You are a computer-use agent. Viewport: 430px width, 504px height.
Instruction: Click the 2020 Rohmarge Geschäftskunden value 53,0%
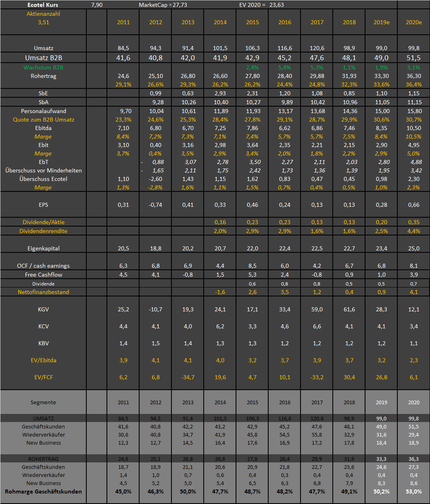(413, 491)
